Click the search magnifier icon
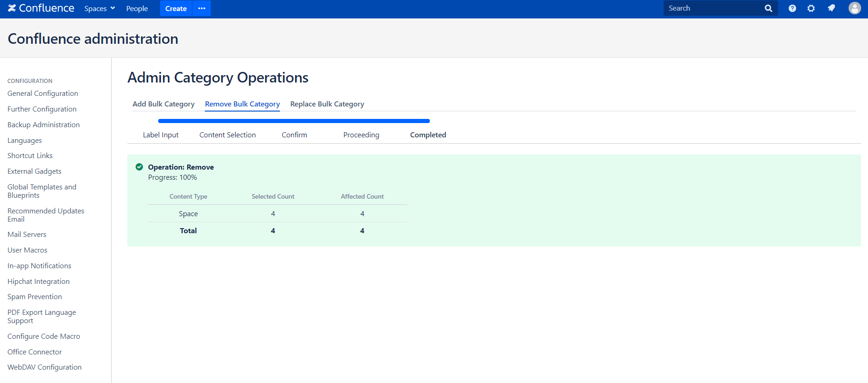The height and width of the screenshot is (383, 868). 768,8
